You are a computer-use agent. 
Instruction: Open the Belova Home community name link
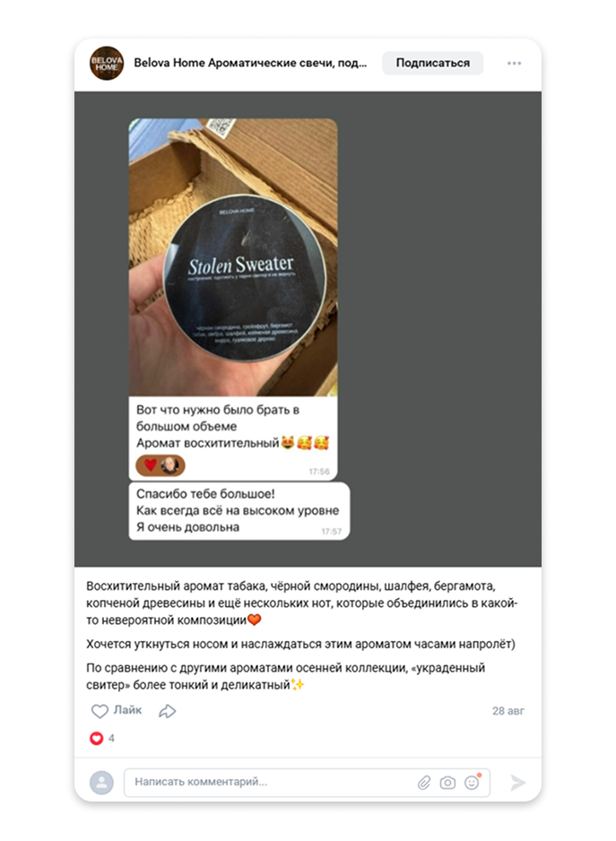(250, 64)
